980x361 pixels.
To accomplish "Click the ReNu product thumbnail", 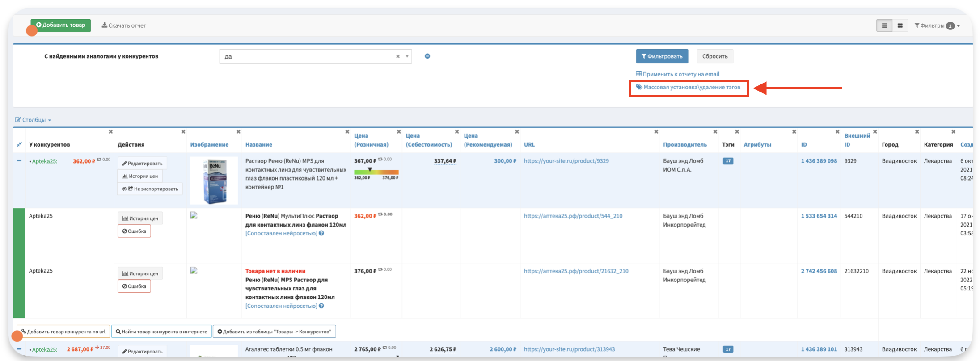I will (x=214, y=180).
